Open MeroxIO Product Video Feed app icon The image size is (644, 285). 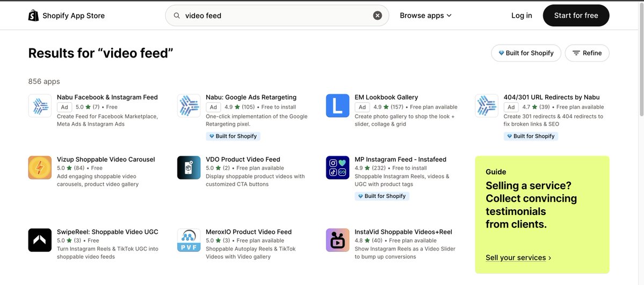(x=189, y=240)
